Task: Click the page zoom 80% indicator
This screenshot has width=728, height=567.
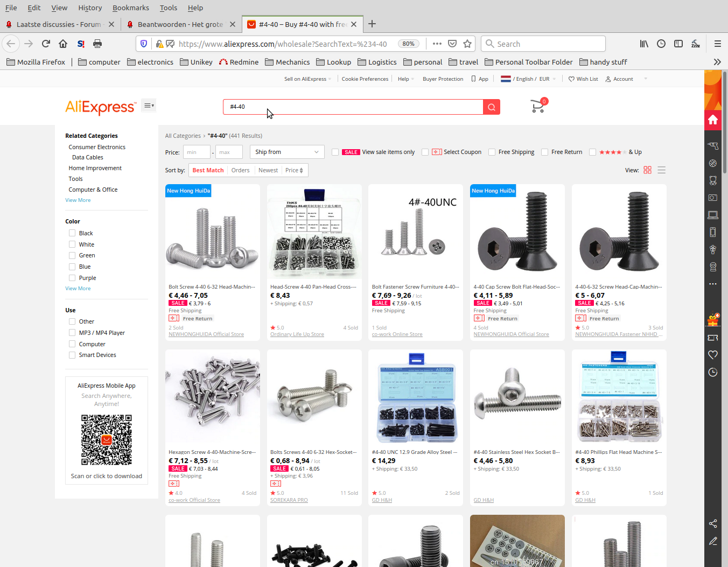Action: point(409,44)
